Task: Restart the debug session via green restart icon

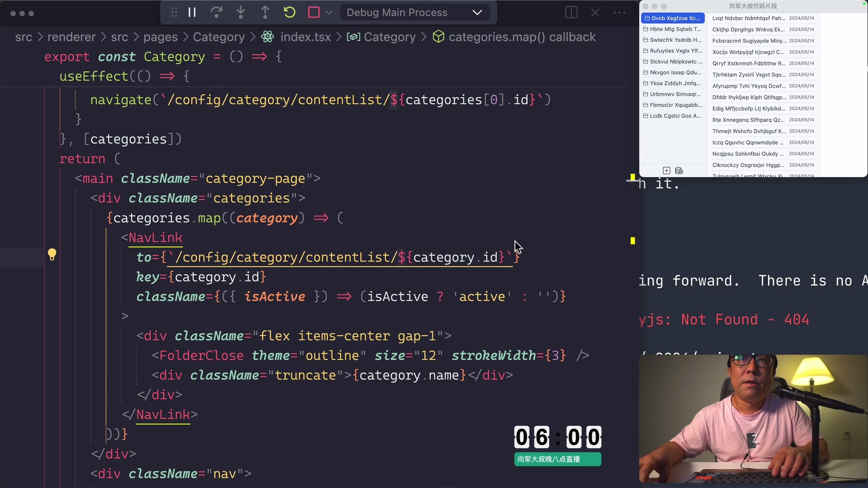Action: click(289, 12)
